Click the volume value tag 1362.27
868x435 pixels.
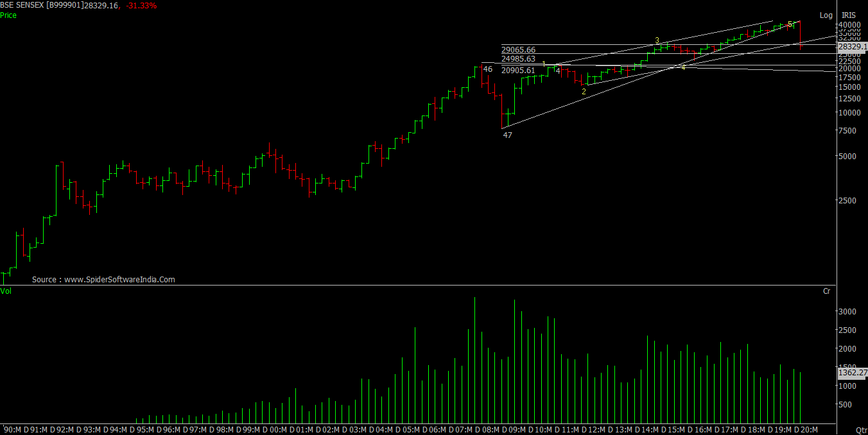tap(853, 373)
